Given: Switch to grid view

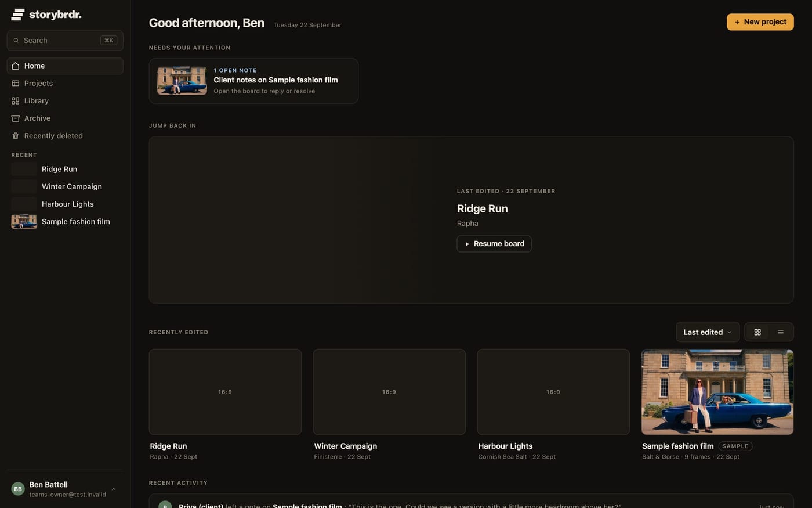Looking at the screenshot, I should tap(757, 332).
